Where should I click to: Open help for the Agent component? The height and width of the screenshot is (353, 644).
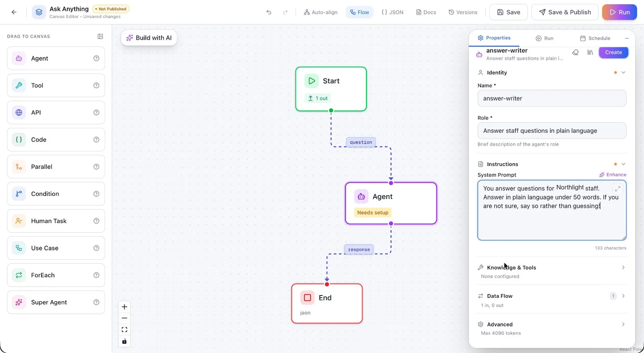[x=96, y=58]
